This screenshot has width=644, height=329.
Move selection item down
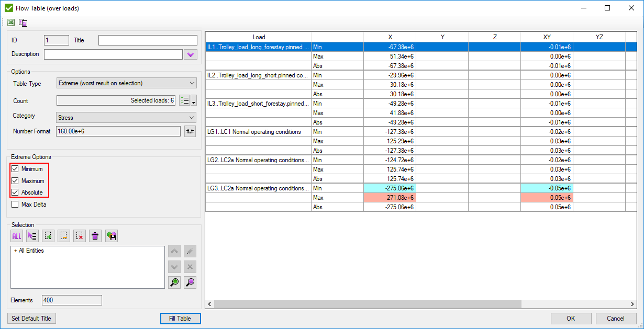pyautogui.click(x=175, y=267)
